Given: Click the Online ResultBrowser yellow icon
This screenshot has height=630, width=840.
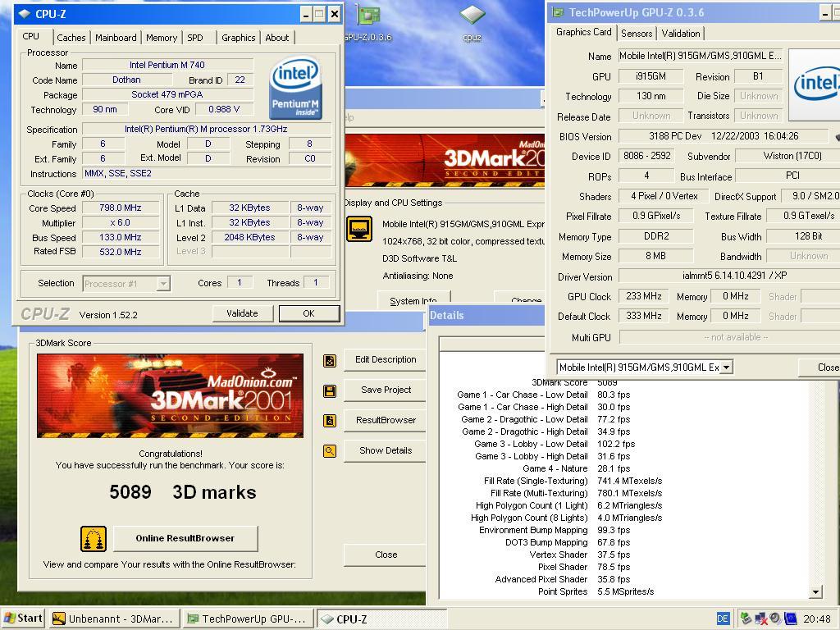Looking at the screenshot, I should click(94, 538).
